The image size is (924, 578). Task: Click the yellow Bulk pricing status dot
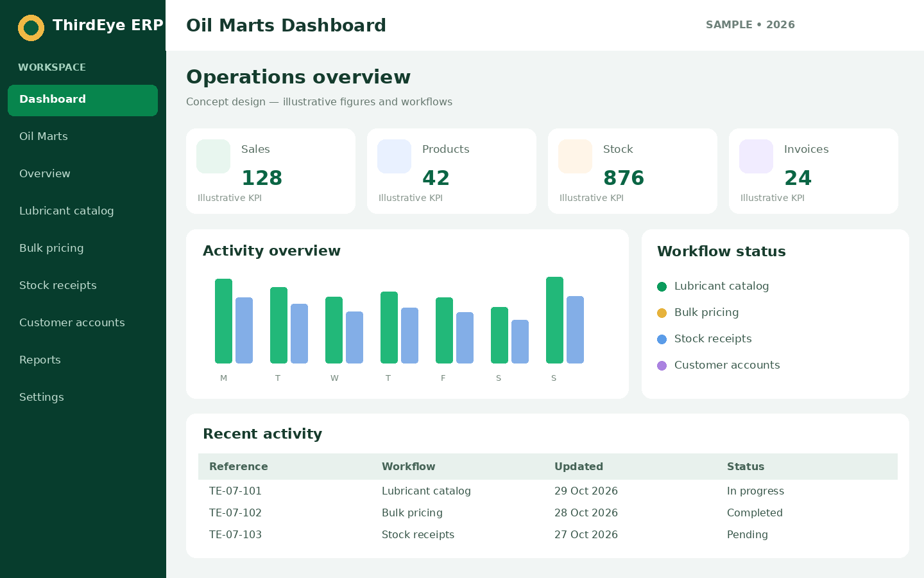point(662,313)
